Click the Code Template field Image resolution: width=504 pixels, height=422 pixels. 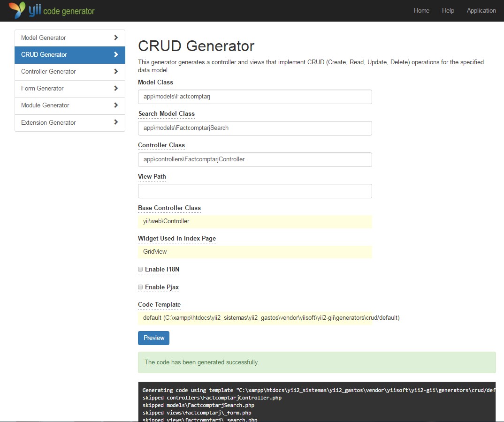pos(255,317)
